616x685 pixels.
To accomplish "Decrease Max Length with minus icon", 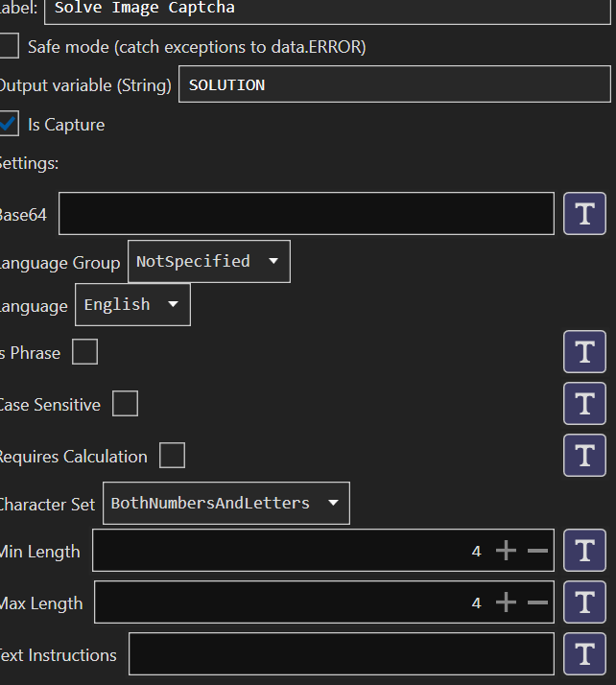I will [537, 602].
